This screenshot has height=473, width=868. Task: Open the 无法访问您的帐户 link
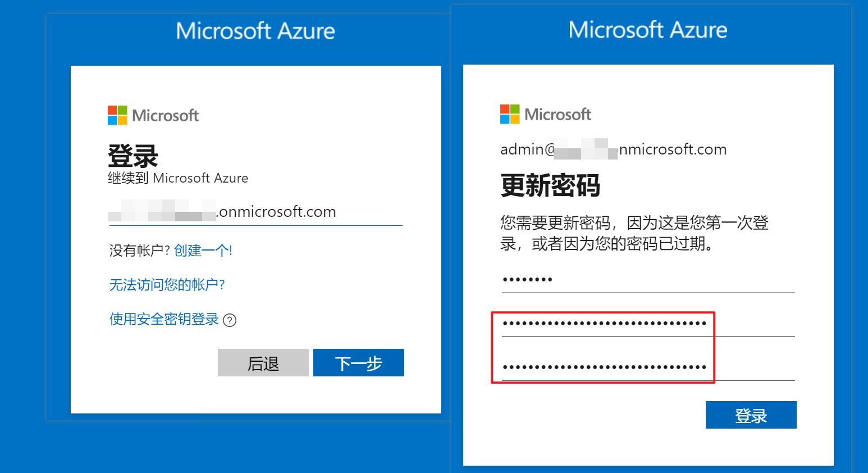coord(167,285)
